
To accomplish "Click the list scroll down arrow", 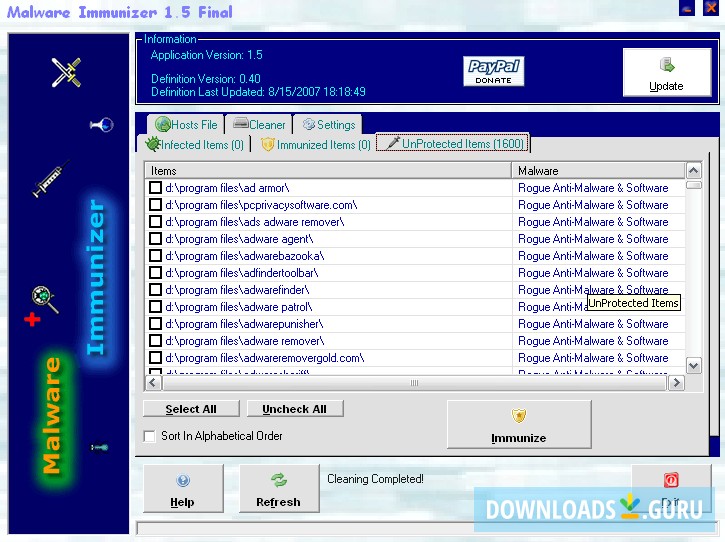I will [693, 366].
